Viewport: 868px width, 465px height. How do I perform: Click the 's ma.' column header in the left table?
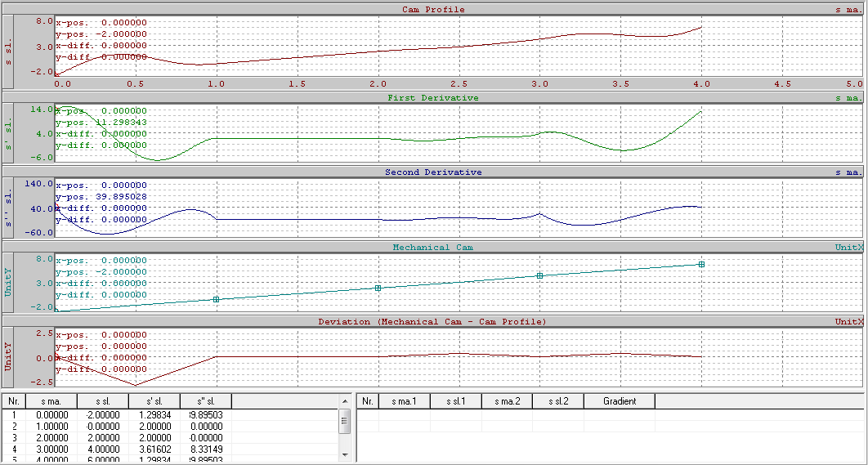pos(51,401)
